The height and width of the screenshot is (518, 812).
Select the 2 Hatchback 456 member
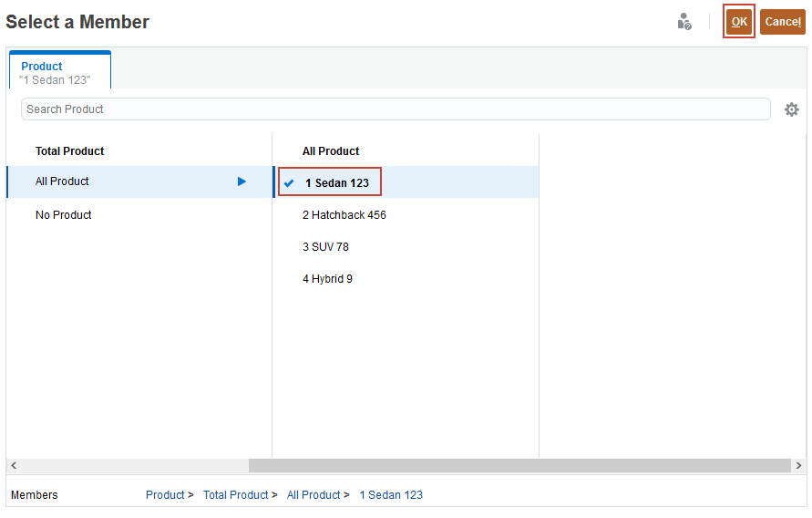344,215
